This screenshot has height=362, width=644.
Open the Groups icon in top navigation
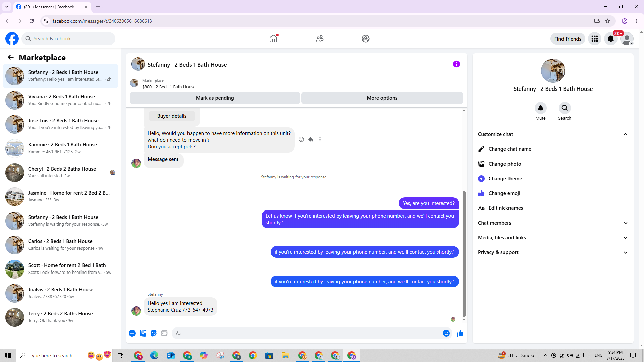pyautogui.click(x=366, y=39)
